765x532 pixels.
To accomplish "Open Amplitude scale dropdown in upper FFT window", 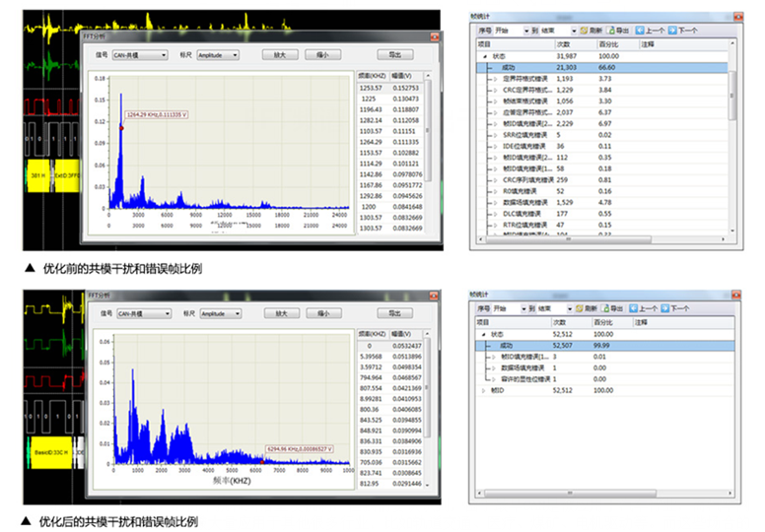I will click(x=218, y=55).
